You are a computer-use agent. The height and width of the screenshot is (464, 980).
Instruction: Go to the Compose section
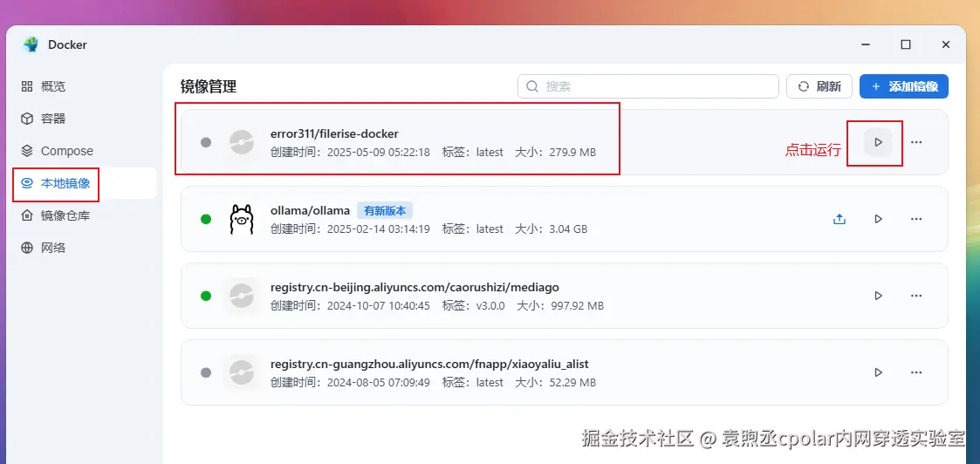click(85, 151)
